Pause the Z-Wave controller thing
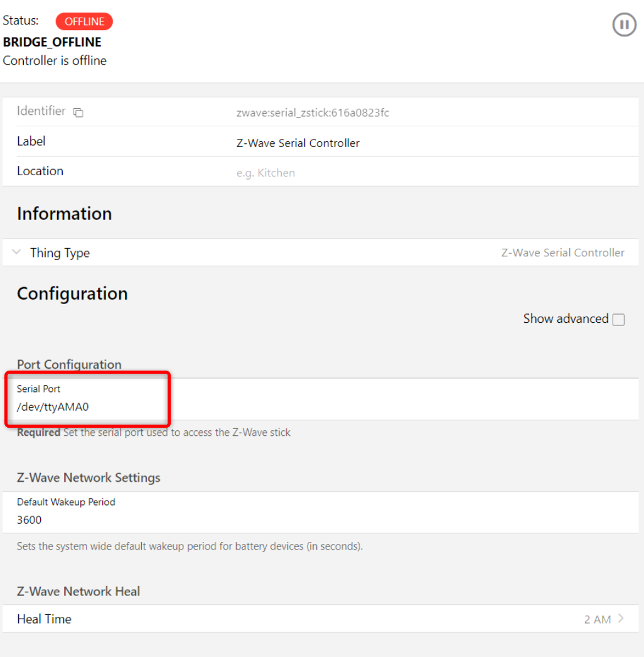The image size is (644, 657). tap(624, 25)
